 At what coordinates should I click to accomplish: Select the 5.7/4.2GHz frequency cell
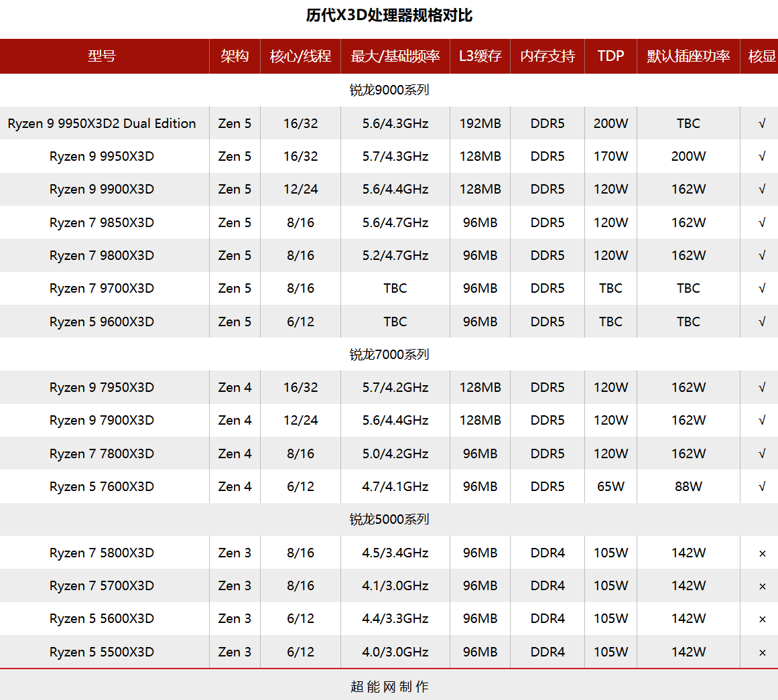(x=395, y=387)
